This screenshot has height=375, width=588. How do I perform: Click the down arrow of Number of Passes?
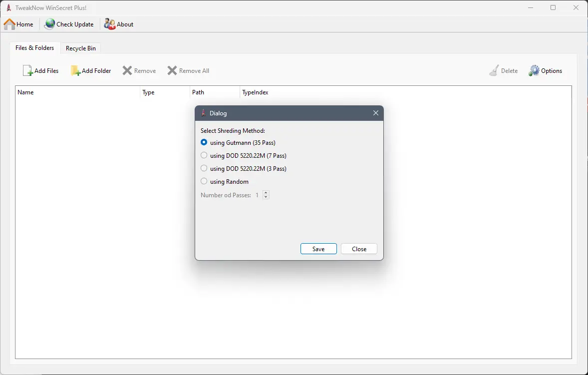[266, 197]
